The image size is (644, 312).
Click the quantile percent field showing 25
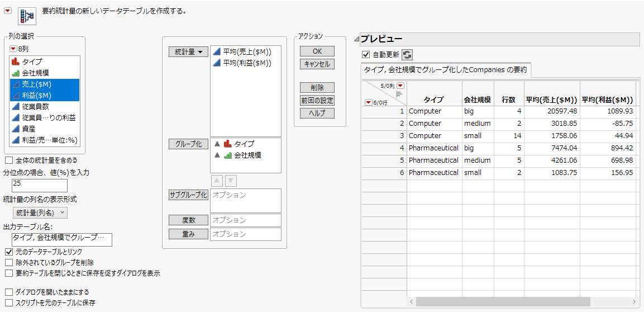[40, 186]
